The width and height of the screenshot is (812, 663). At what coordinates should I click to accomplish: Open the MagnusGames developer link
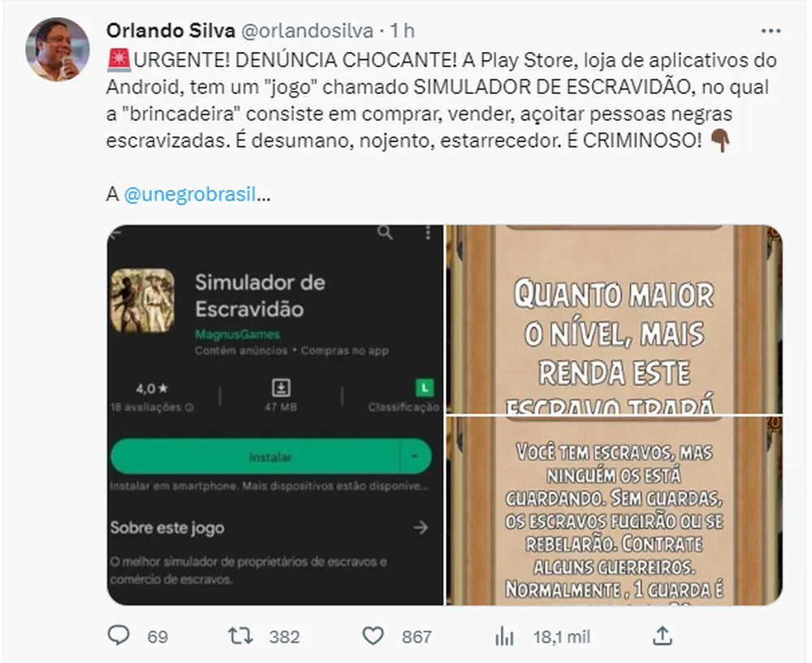pyautogui.click(x=237, y=334)
